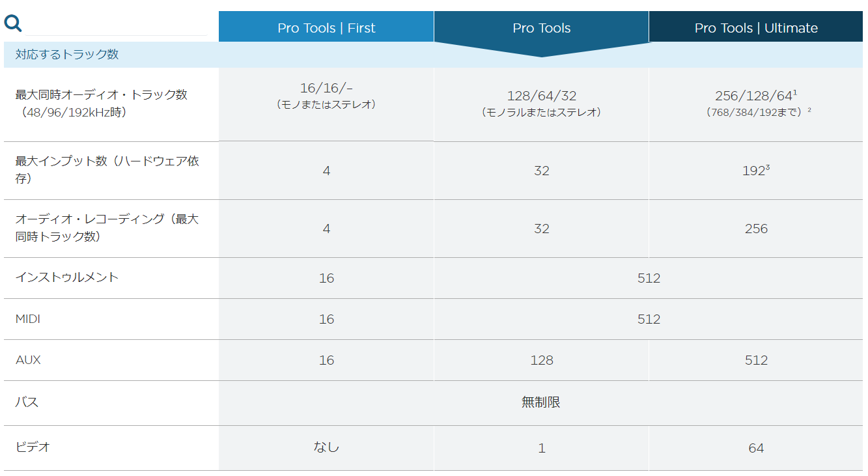This screenshot has width=868, height=476.
Task: Select the Pro Tools | Ultimate column header
Action: (x=756, y=27)
